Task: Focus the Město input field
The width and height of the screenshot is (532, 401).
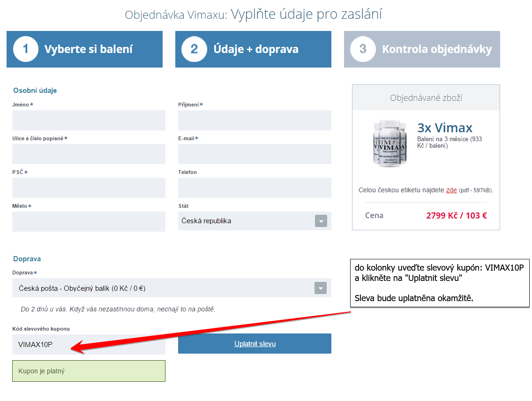Action: click(x=89, y=222)
